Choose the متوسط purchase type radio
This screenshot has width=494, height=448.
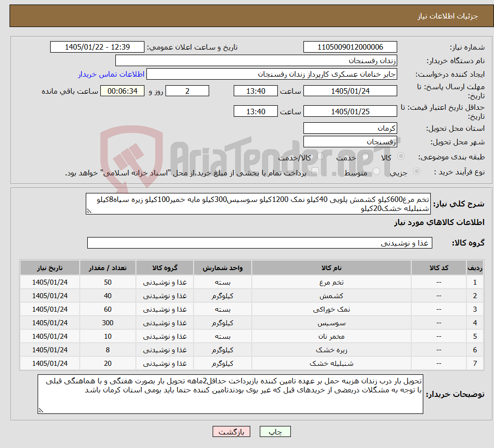[377, 171]
